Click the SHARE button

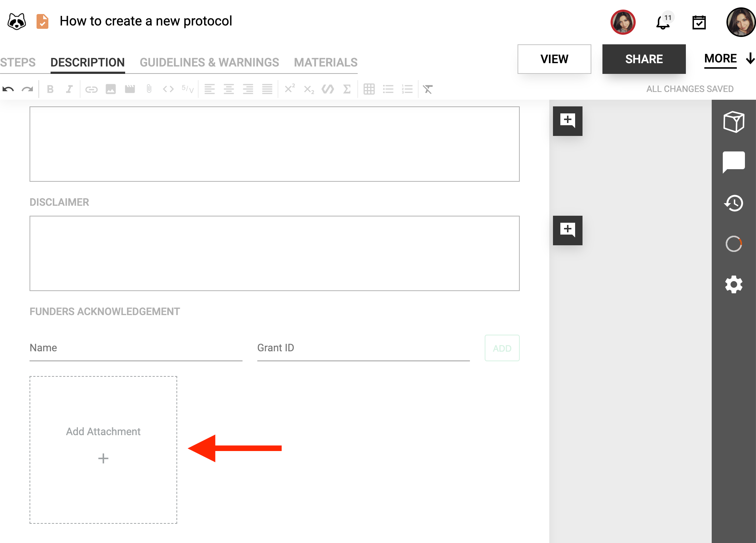click(x=644, y=59)
